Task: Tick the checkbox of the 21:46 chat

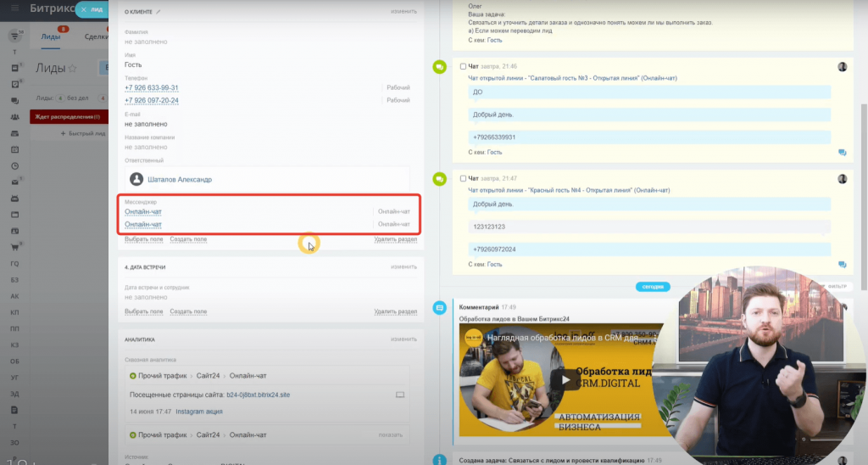Action: pos(463,66)
